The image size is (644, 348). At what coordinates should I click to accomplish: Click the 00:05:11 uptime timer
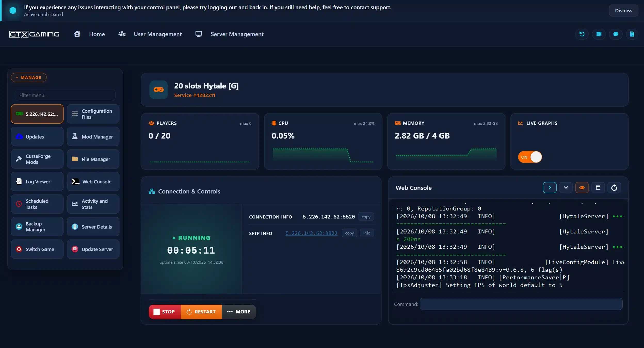tap(191, 250)
